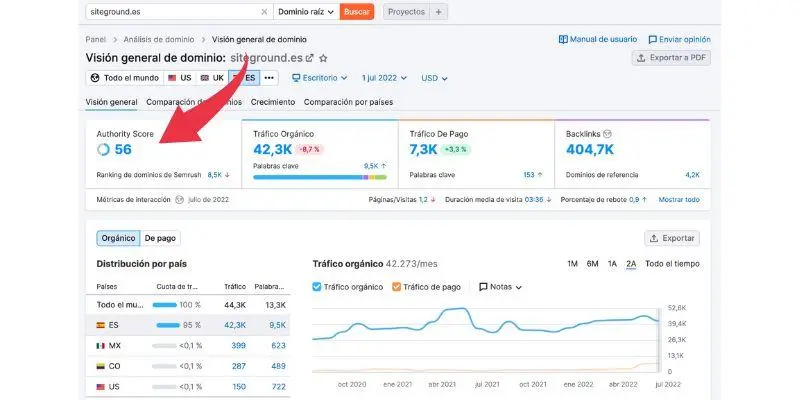The image size is (800, 400).
Task: Open the Comparación por países tab
Action: tap(348, 102)
